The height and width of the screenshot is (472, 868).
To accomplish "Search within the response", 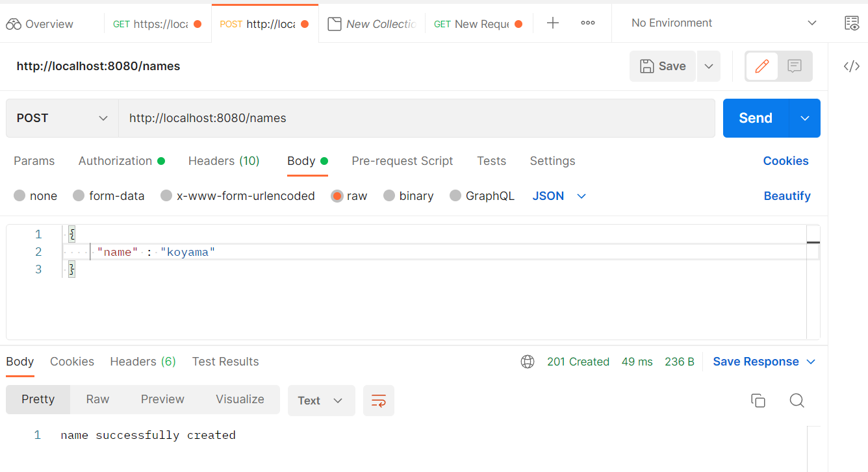I will click(797, 401).
